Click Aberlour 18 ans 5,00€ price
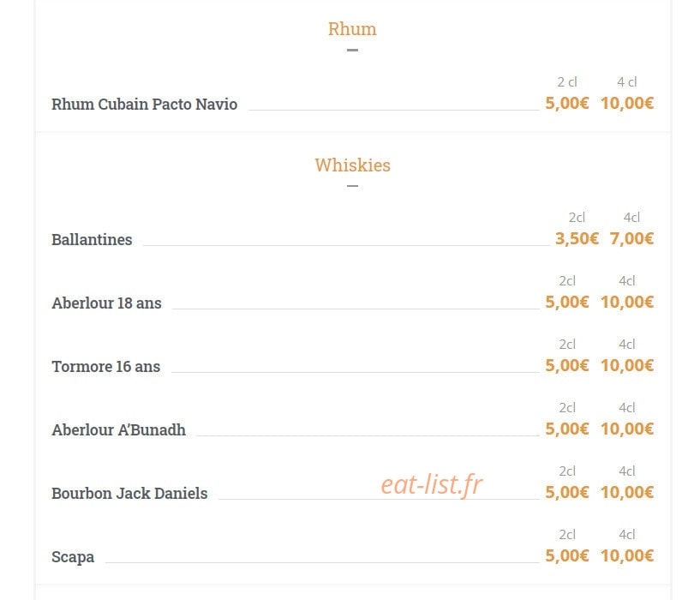The height and width of the screenshot is (600, 700). click(567, 302)
